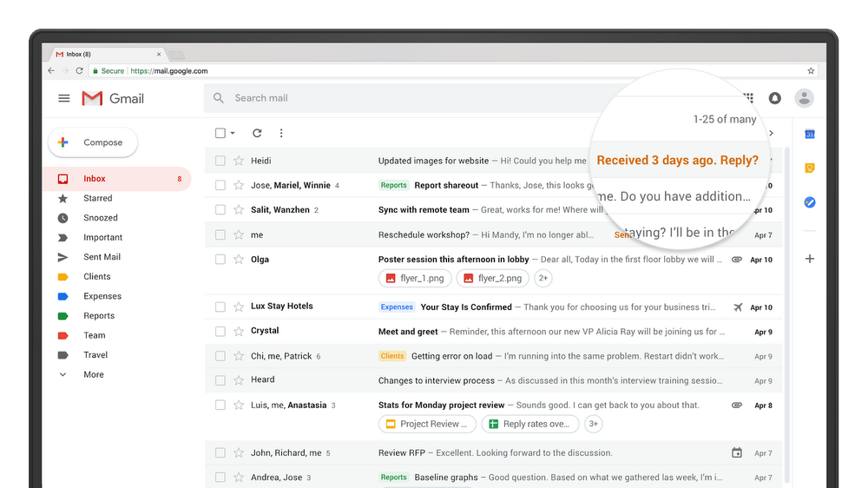Click attachment icon on Stats for Monday email
This screenshot has height=488, width=868.
pyautogui.click(x=737, y=405)
